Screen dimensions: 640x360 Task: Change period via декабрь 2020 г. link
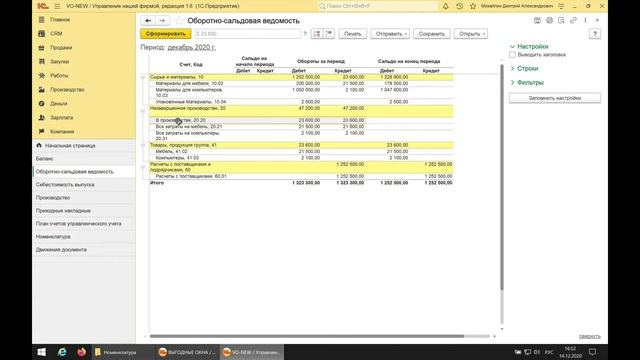(x=191, y=48)
